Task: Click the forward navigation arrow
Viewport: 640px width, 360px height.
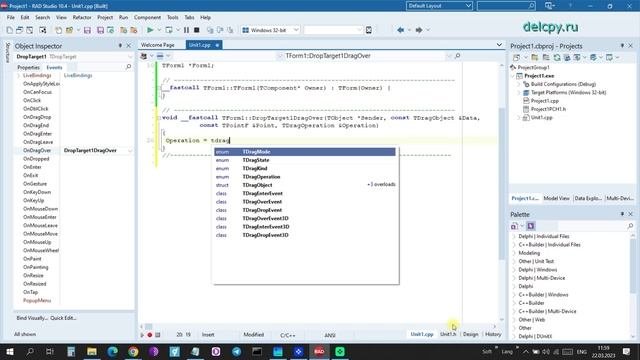Action: [x=419, y=30]
